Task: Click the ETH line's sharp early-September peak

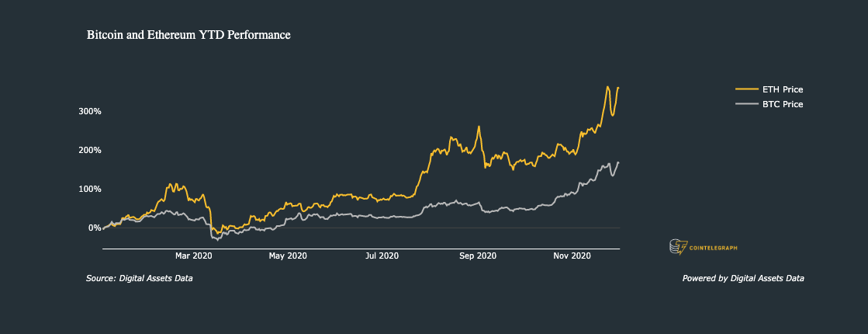Action: 479,127
